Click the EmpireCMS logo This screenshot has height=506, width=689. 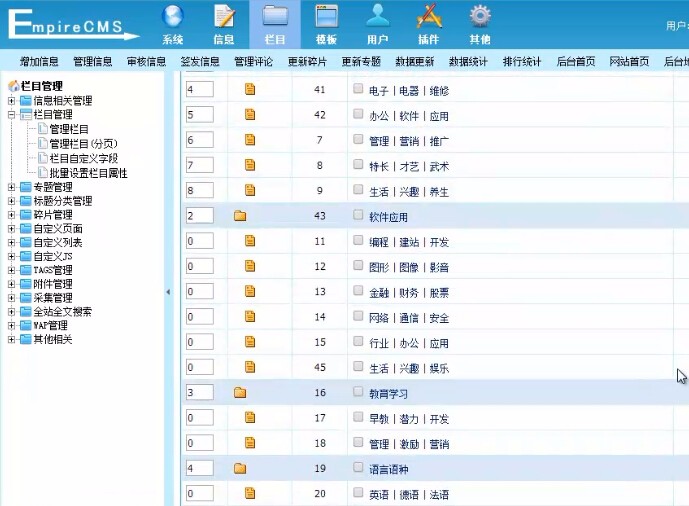point(73,25)
